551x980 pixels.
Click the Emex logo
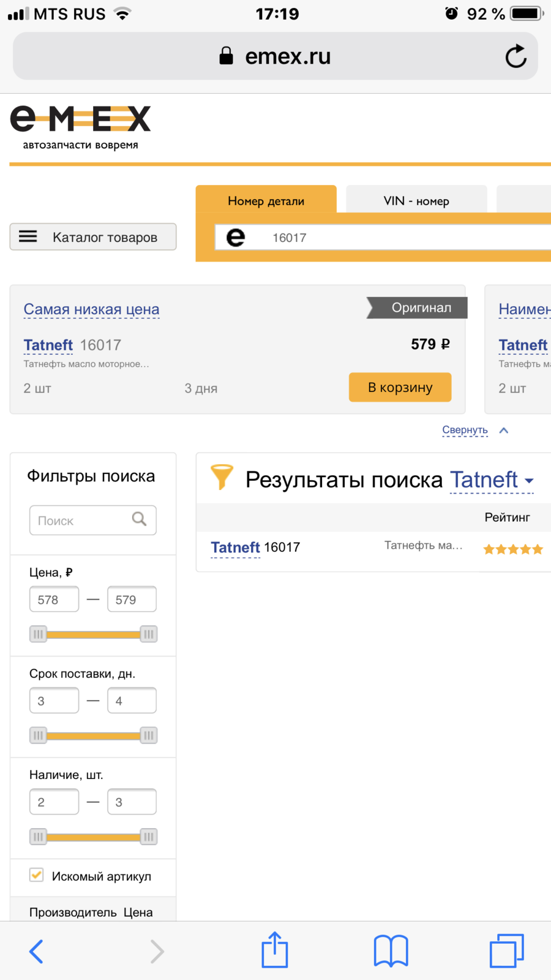tap(80, 127)
